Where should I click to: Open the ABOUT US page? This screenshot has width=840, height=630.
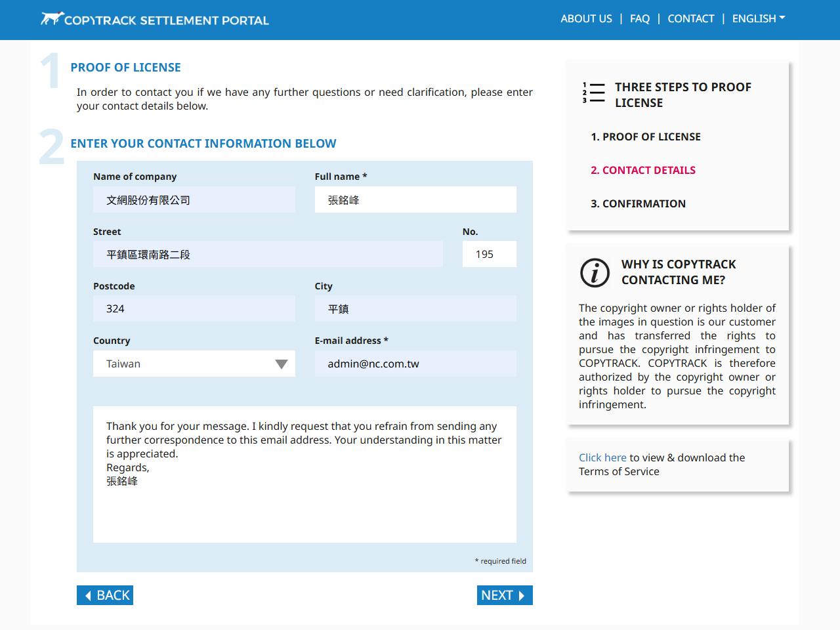click(586, 19)
